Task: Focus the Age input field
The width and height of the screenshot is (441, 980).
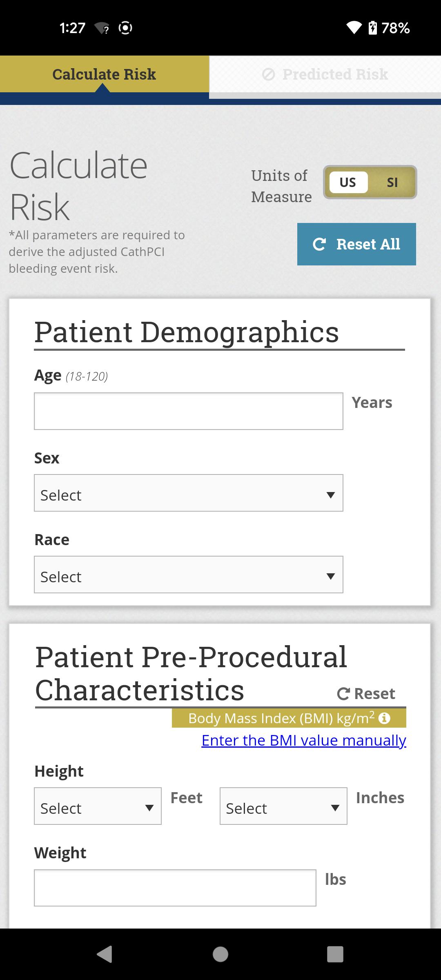Action: tap(189, 411)
